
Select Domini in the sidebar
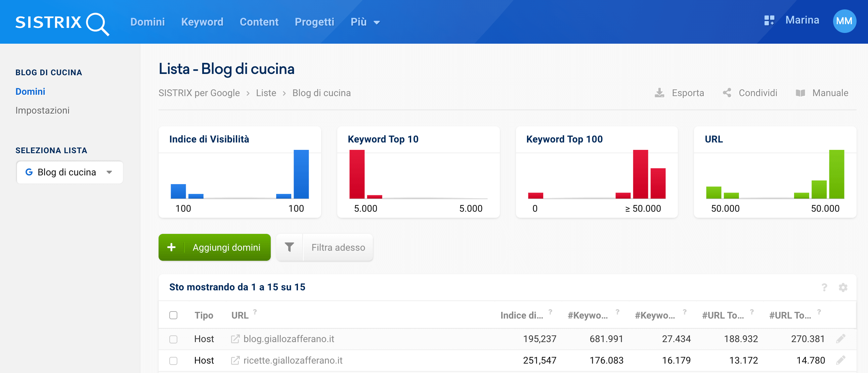tap(30, 91)
